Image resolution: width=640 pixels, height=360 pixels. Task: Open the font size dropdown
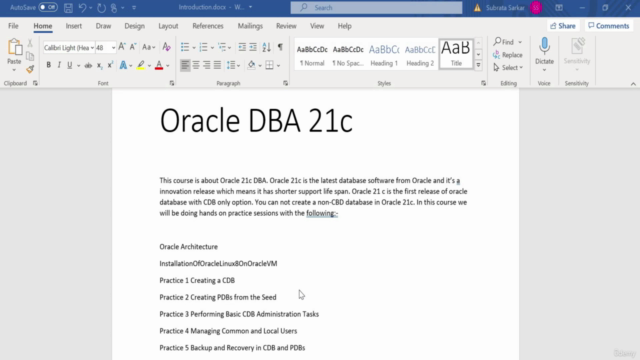click(x=113, y=48)
